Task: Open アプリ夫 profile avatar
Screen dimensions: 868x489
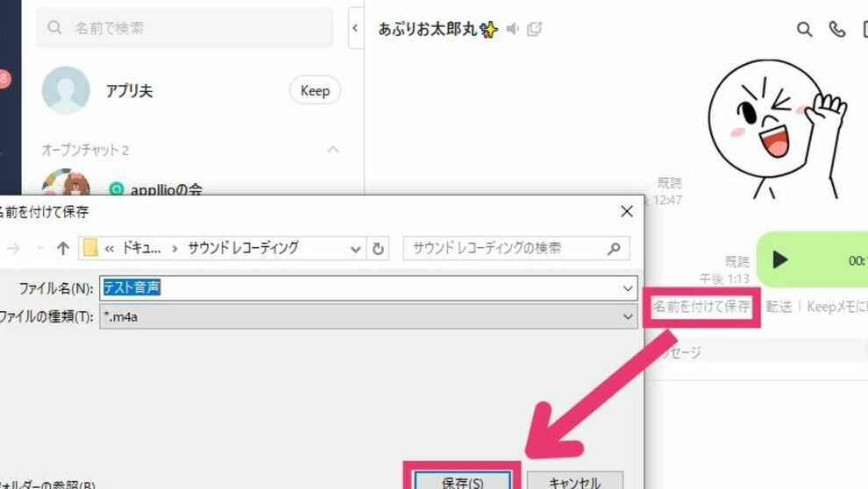Action: pos(66,90)
